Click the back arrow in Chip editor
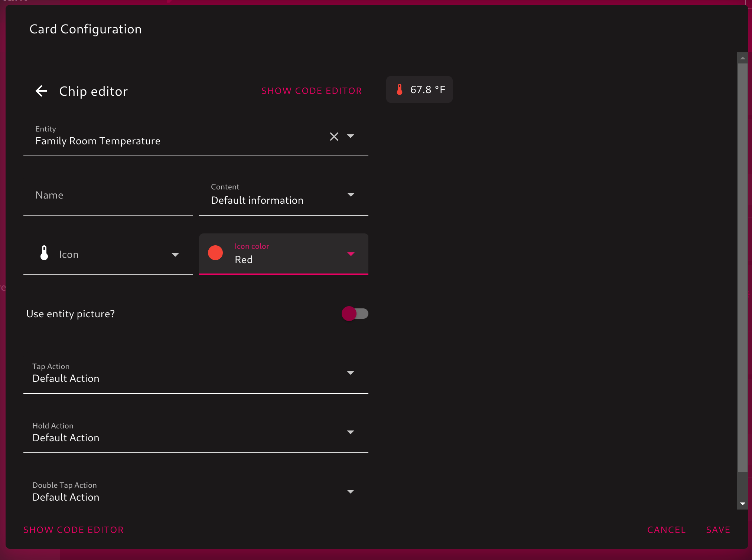 click(x=41, y=91)
